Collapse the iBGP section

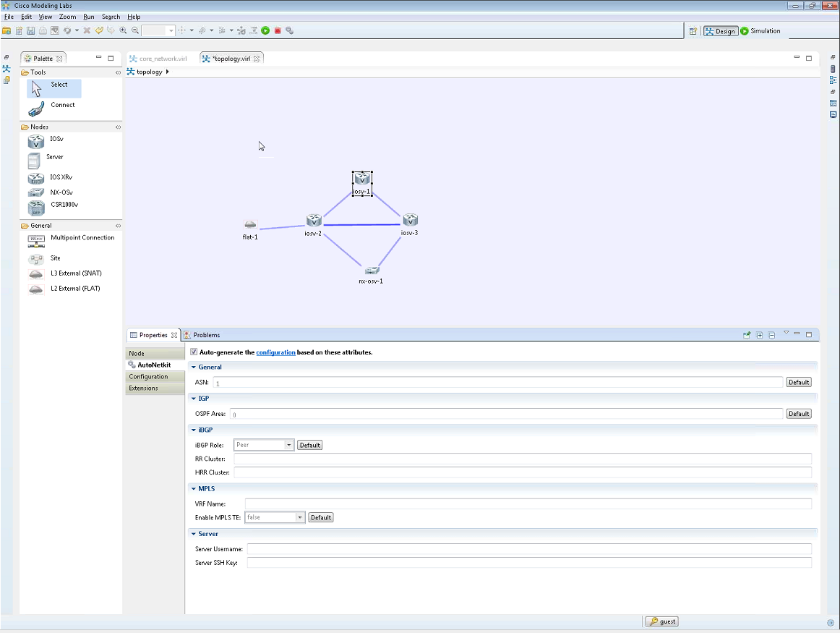(194, 430)
